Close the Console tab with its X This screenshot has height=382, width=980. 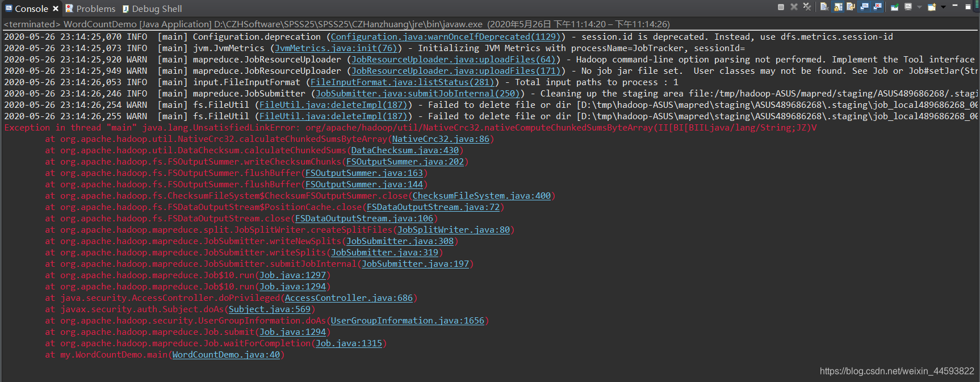(x=56, y=9)
